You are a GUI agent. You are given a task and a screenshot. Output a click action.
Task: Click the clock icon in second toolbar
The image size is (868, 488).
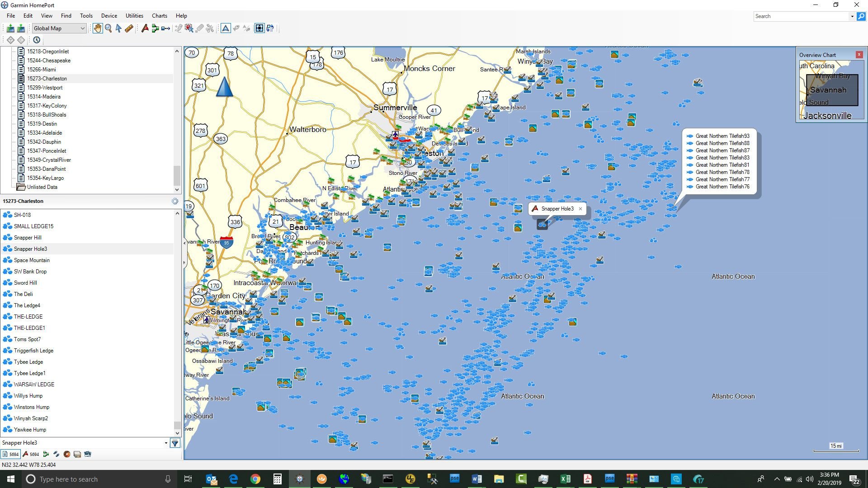coord(37,40)
